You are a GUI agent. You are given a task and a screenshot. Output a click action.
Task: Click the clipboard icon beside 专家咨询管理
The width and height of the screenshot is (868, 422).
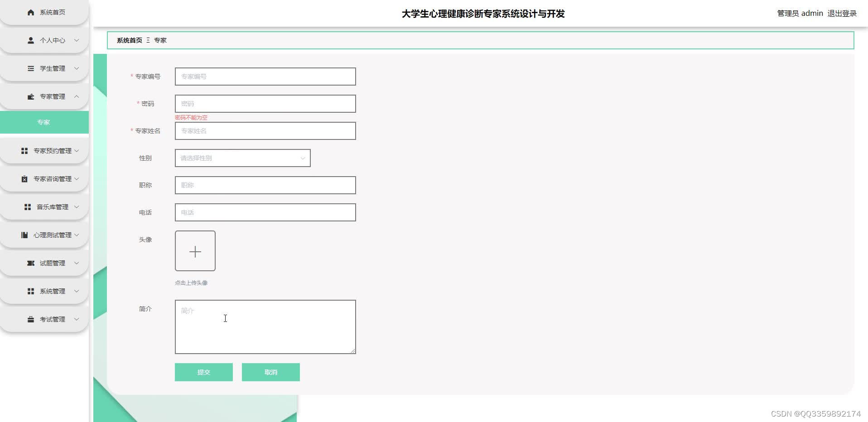pos(24,179)
